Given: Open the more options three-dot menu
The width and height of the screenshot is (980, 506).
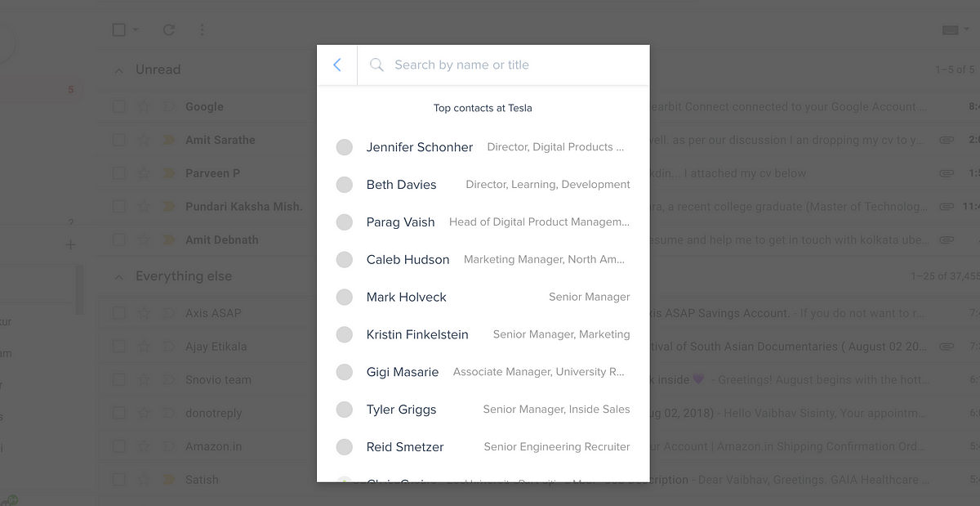Looking at the screenshot, I should click(x=202, y=30).
